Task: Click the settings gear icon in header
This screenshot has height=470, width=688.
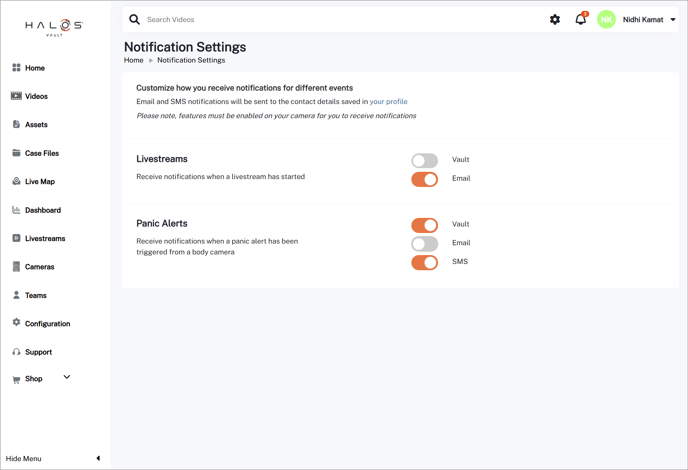Action: click(555, 20)
